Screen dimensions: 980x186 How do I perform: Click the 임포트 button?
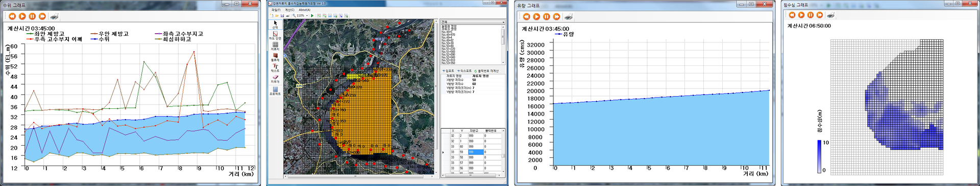[449, 71]
